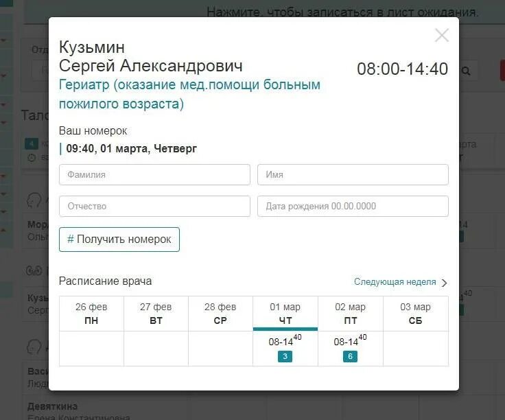Click the search magnifier icon behind the dialog

point(466,71)
